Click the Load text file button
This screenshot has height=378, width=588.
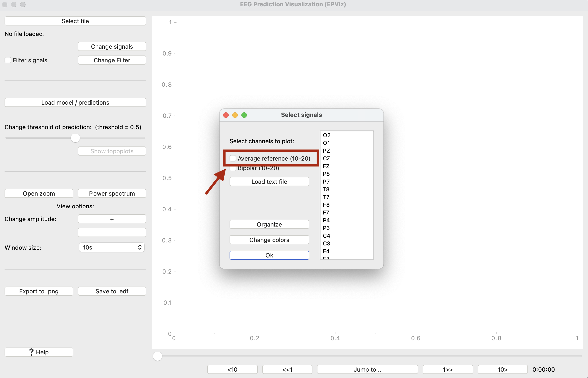(x=269, y=182)
